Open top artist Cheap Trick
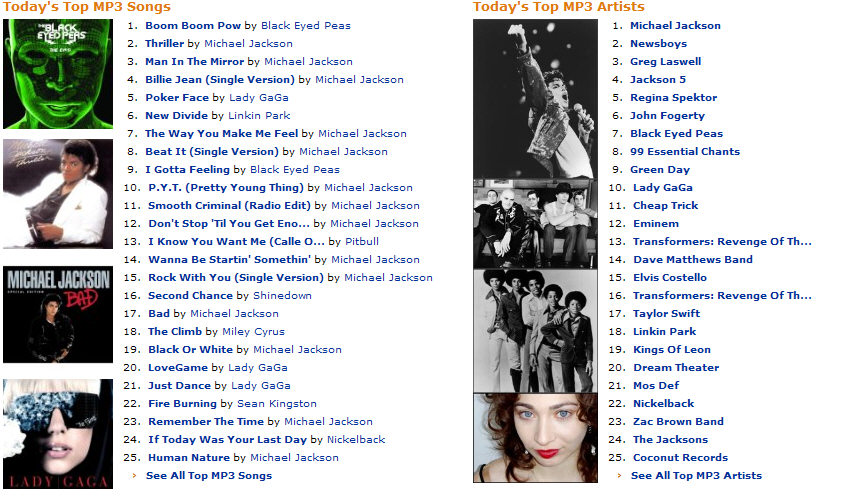This screenshot has height=504, width=856. tap(665, 206)
